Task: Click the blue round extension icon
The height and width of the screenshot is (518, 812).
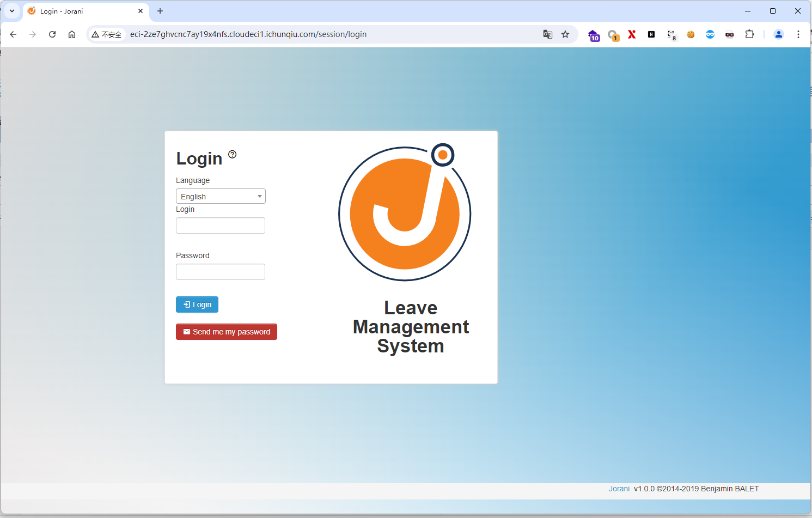Action: [710, 34]
